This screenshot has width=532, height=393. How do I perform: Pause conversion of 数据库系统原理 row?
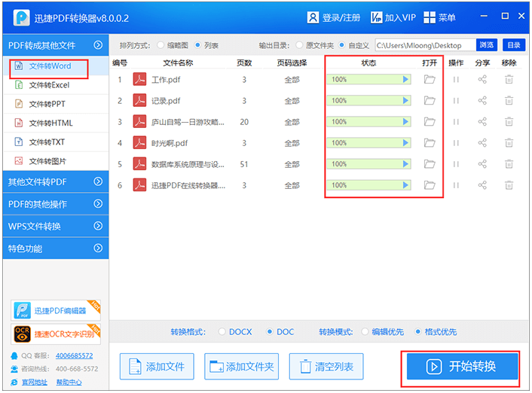(456, 164)
